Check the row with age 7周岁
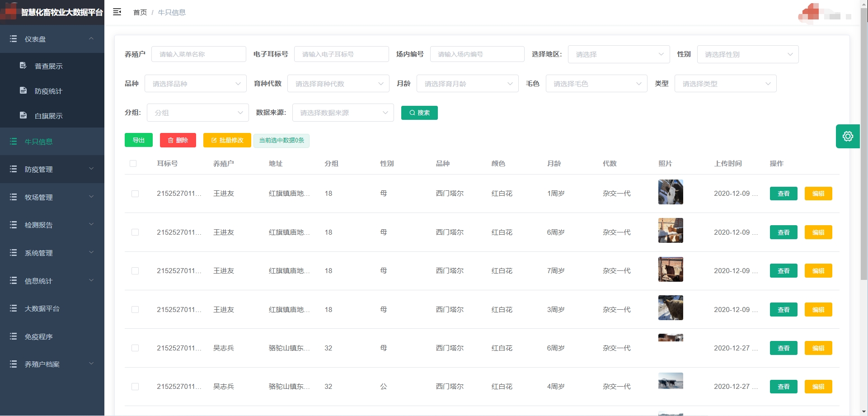Viewport: 868px width, 416px height. 135,271
